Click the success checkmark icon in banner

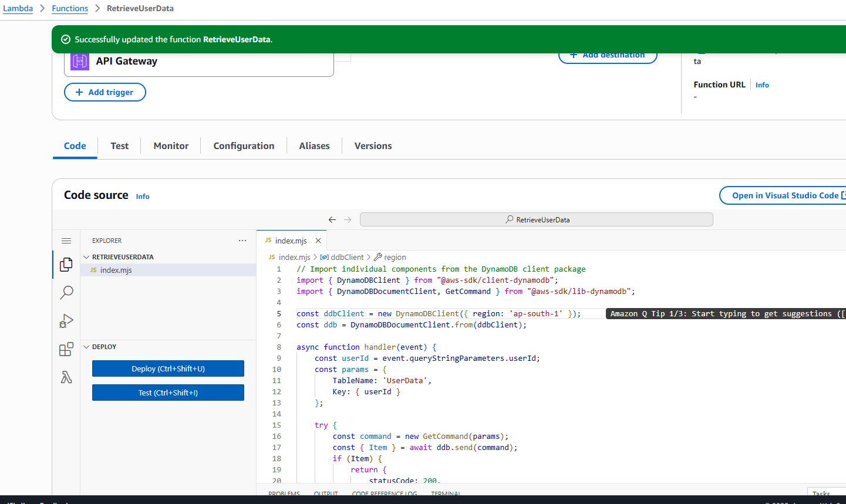coord(66,39)
